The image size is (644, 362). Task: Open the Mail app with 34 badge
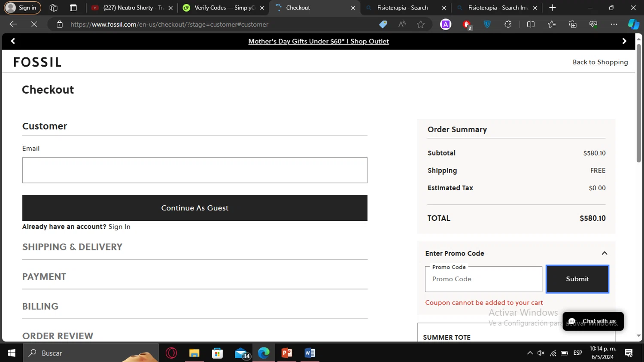point(242,353)
